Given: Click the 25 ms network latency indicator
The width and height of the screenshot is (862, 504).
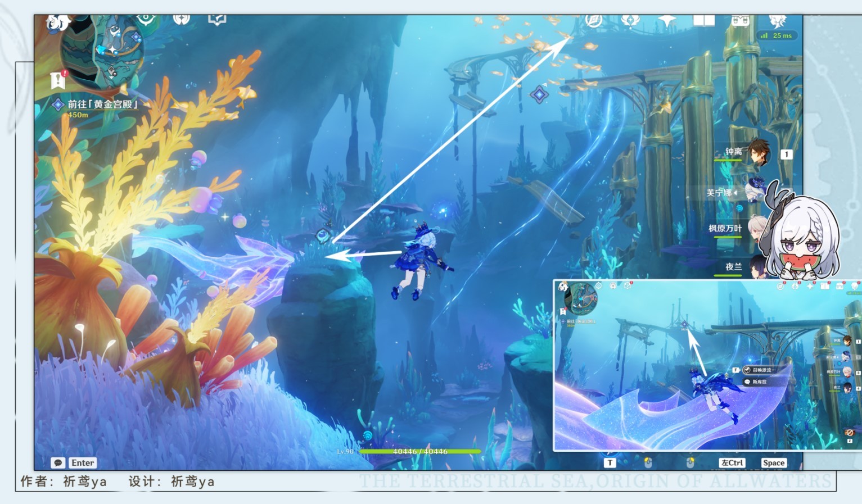Looking at the screenshot, I should (x=777, y=35).
